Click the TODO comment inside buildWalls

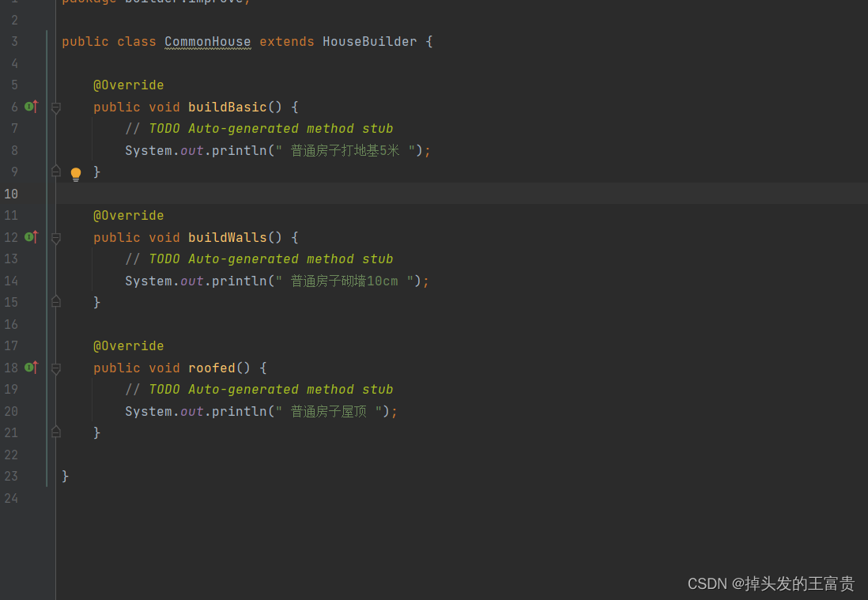pos(259,259)
